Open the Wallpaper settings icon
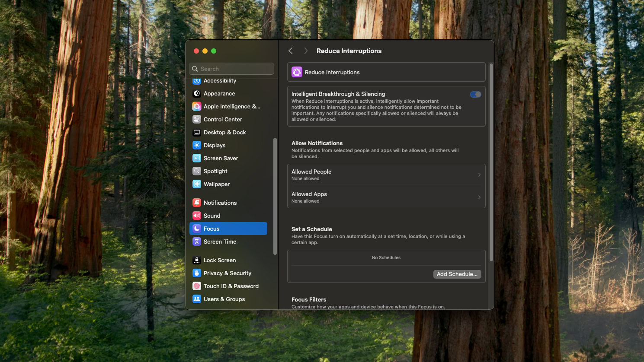The width and height of the screenshot is (644, 362). 197,184
